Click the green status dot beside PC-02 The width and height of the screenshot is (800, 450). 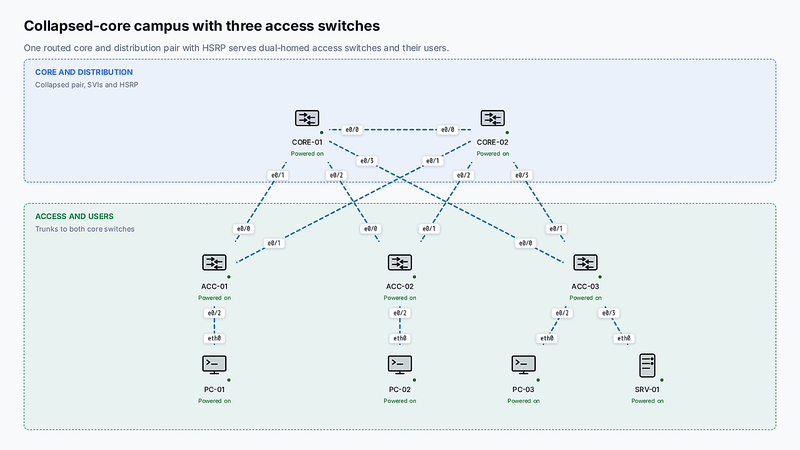[414, 380]
